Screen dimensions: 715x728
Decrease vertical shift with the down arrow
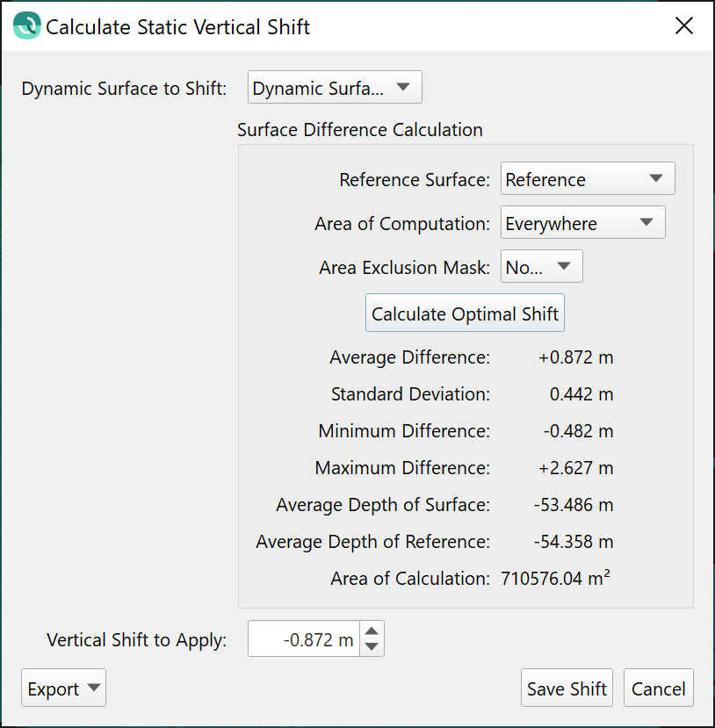pos(372,647)
